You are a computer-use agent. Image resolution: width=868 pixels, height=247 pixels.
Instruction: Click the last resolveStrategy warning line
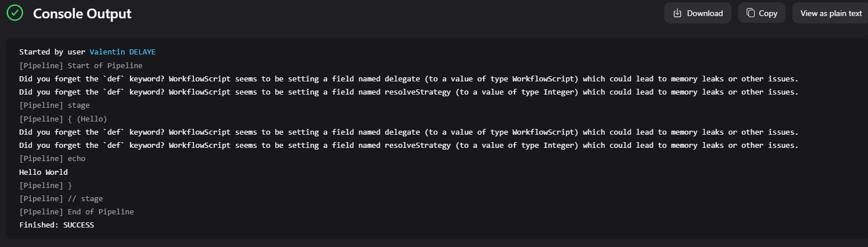tap(408, 145)
